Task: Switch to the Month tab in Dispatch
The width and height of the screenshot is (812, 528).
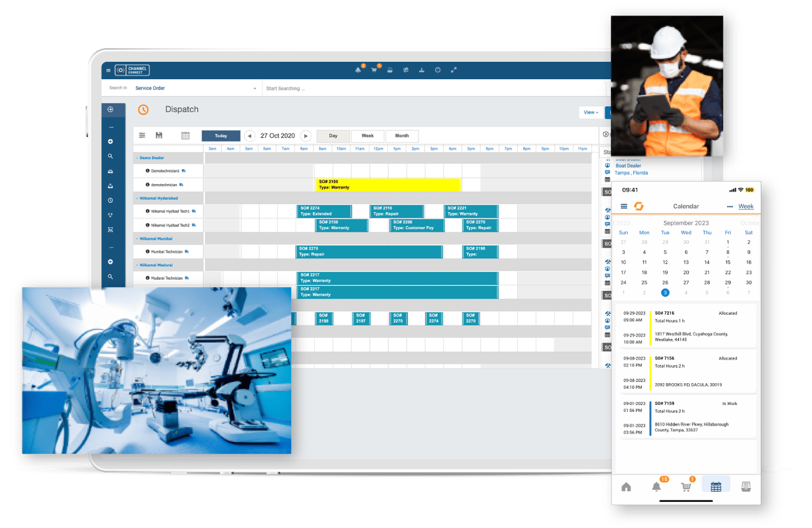Action: coord(402,135)
